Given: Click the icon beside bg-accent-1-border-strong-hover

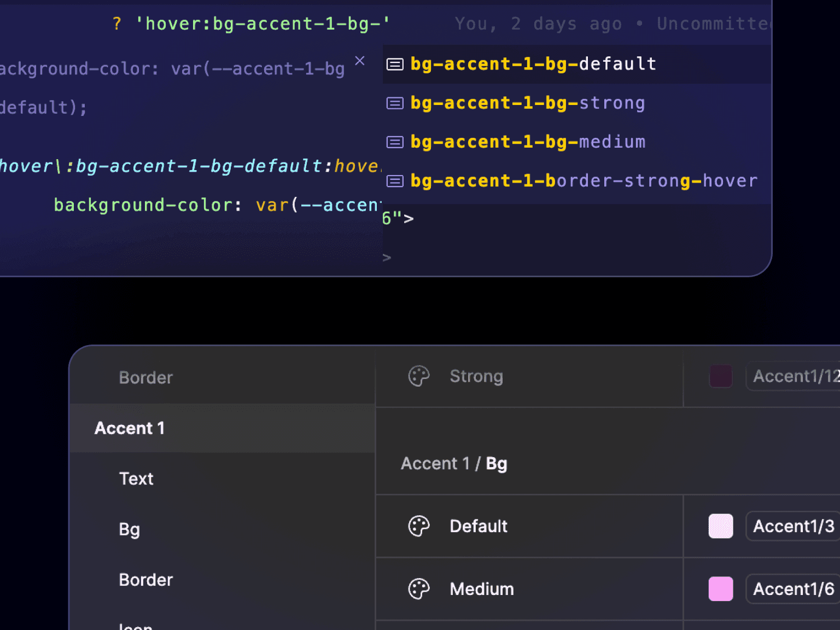Looking at the screenshot, I should pos(395,181).
